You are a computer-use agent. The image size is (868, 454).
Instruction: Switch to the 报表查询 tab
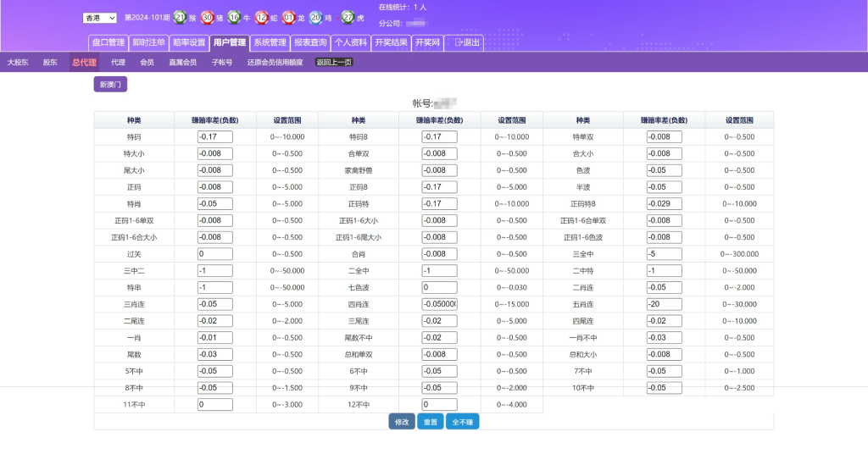[309, 42]
